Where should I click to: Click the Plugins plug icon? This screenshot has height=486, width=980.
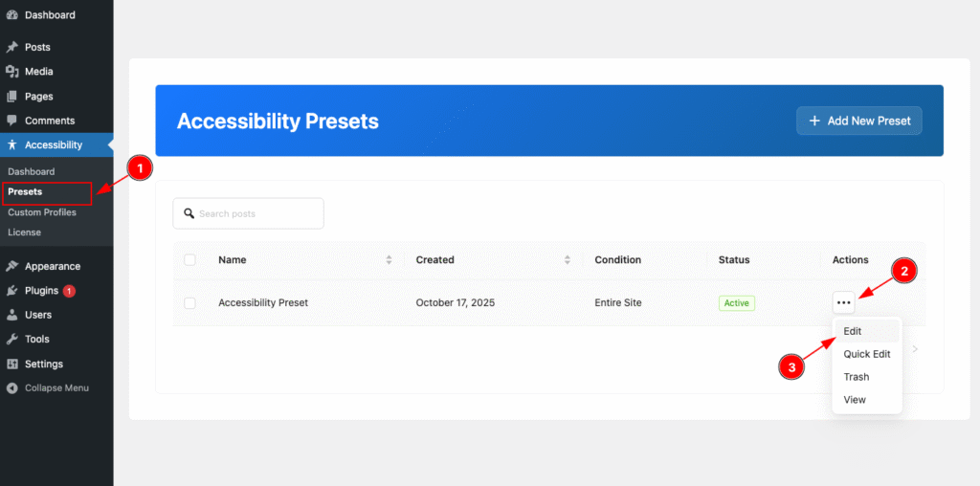point(11,291)
